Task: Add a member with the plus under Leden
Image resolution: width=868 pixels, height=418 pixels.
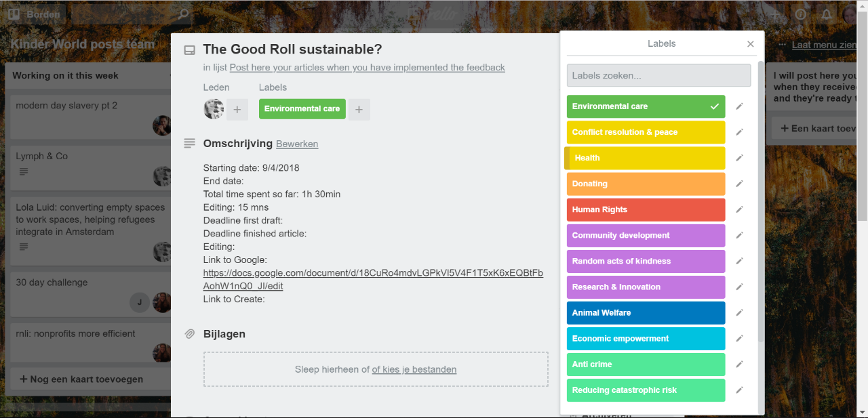Action: (x=237, y=109)
